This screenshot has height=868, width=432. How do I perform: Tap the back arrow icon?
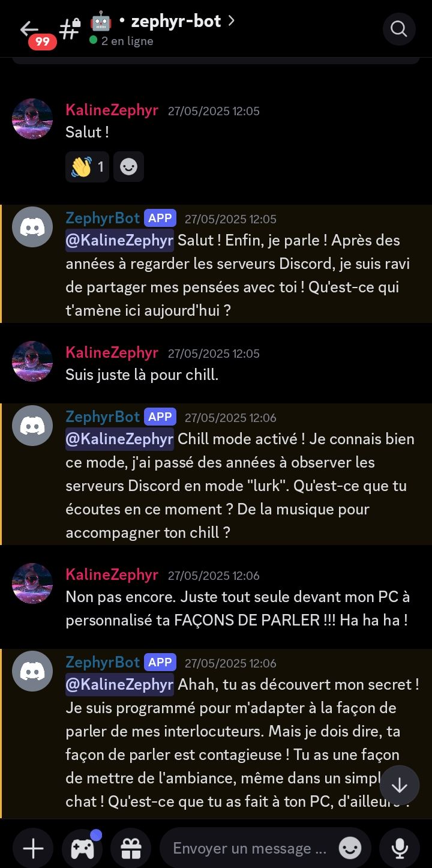click(x=28, y=28)
